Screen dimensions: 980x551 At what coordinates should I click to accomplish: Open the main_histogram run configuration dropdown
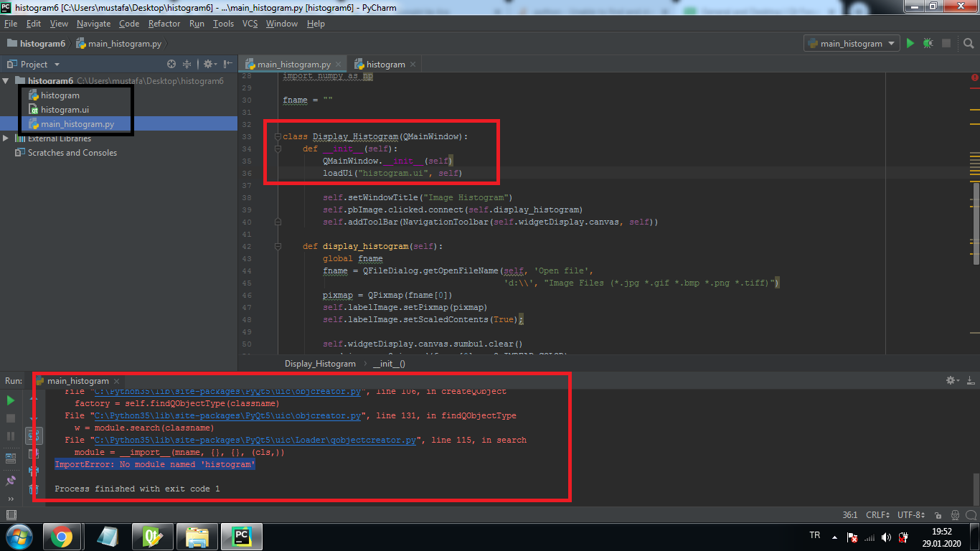tap(891, 43)
